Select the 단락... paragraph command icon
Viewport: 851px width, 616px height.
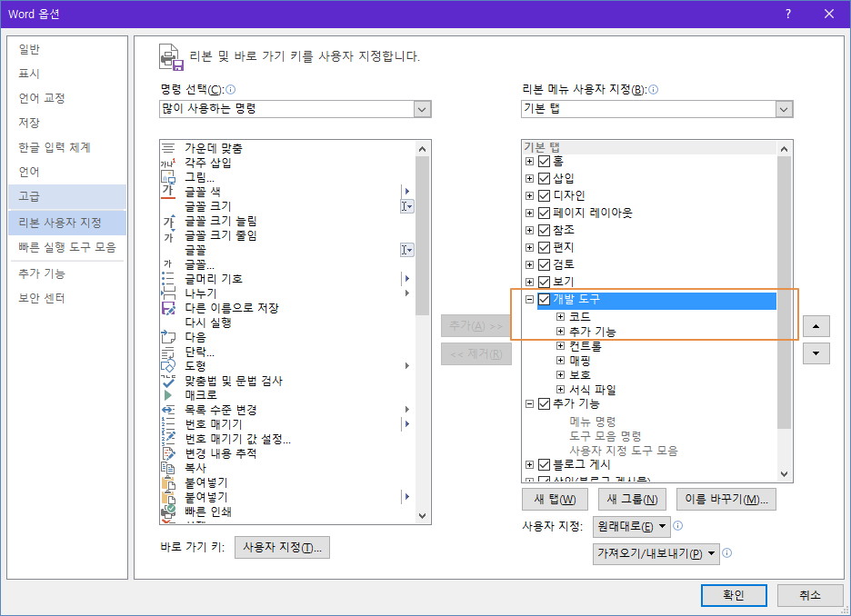(168, 352)
